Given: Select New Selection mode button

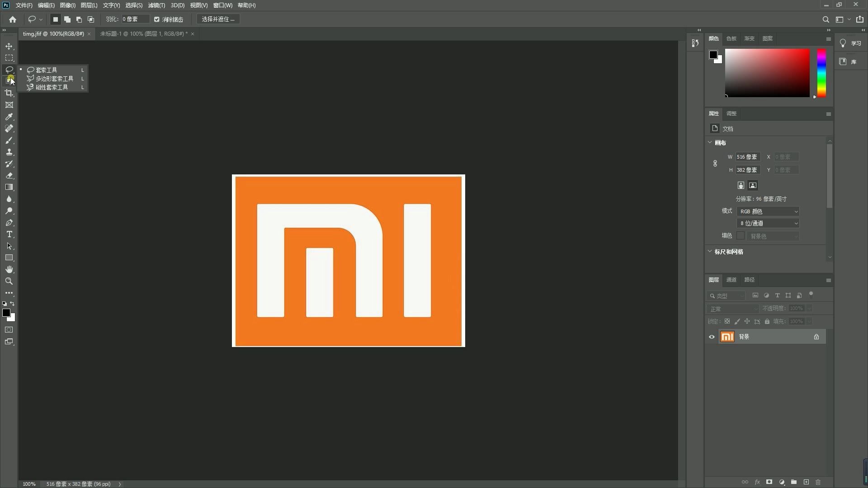Looking at the screenshot, I should point(55,19).
